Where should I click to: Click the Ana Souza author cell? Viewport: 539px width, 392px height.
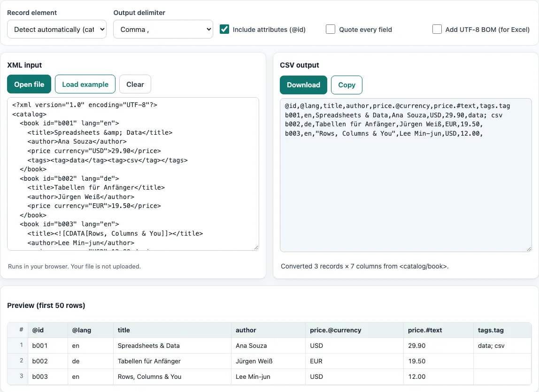pyautogui.click(x=269, y=346)
